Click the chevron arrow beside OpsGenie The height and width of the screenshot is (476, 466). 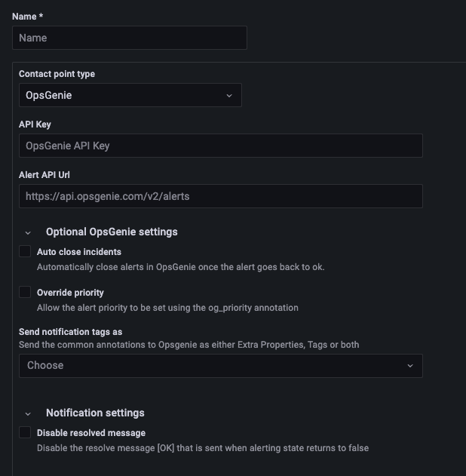point(229,96)
